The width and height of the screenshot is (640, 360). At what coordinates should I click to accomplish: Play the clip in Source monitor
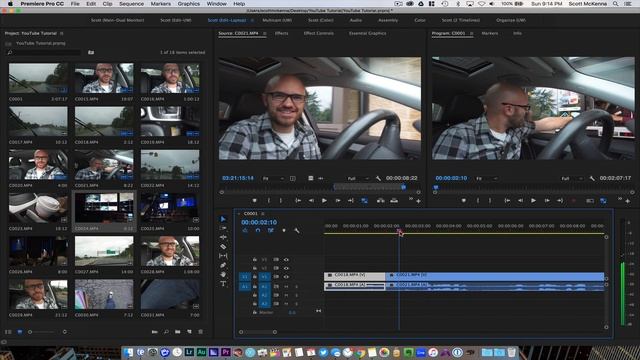(x=324, y=200)
